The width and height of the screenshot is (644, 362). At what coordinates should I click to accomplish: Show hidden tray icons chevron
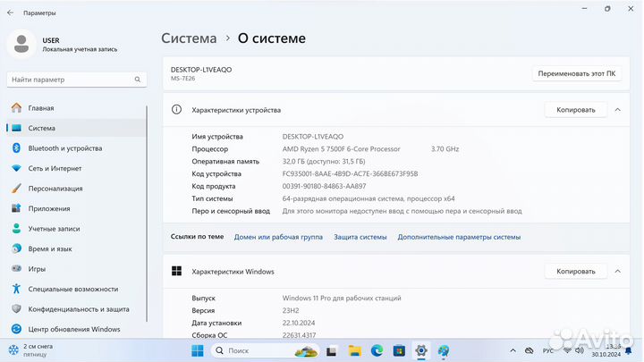pyautogui.click(x=513, y=350)
